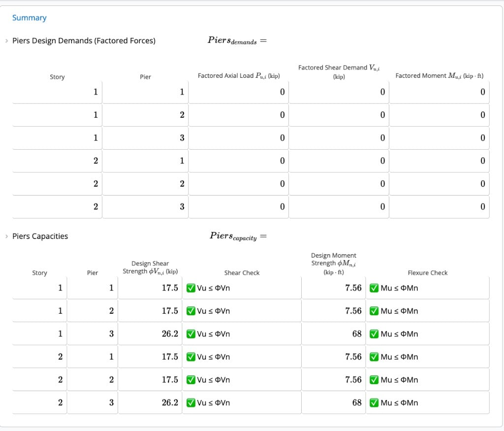Click Factored Moment column header
Image resolution: width=504 pixels, height=431 pixels.
[440, 75]
